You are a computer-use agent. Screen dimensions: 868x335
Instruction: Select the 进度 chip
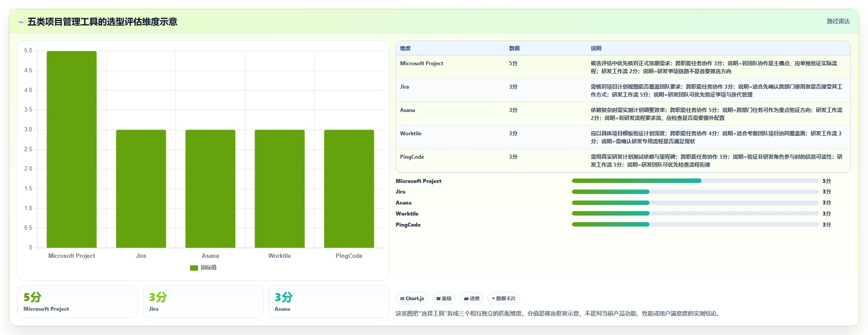point(471,298)
